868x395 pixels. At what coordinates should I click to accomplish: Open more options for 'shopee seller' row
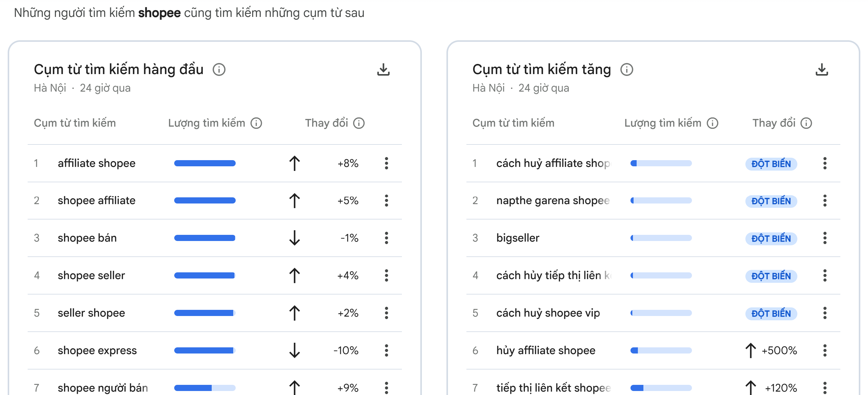[x=387, y=276]
